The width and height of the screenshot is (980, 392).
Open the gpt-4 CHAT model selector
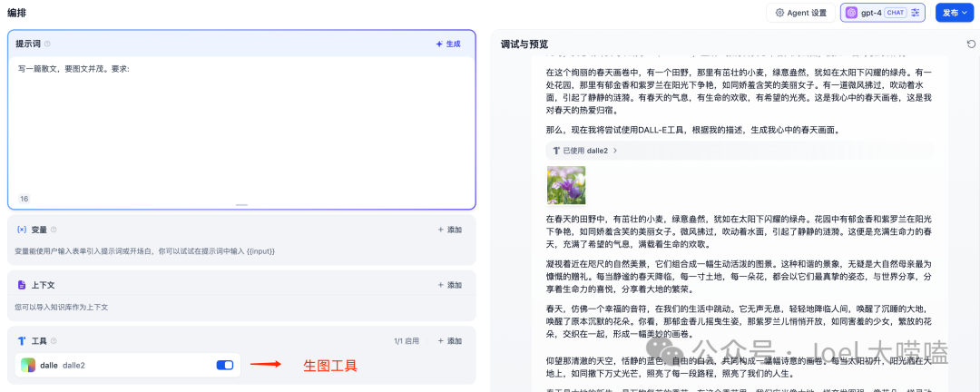tap(882, 13)
